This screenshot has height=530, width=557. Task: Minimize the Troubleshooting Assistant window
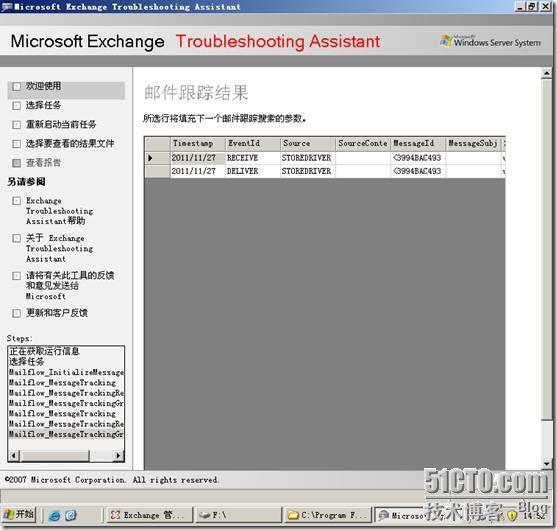coord(520,6)
